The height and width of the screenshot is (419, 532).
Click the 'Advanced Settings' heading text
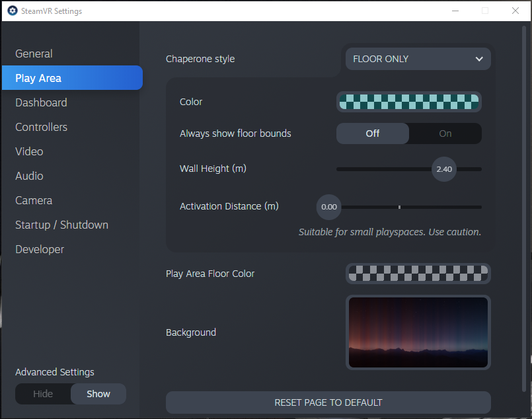pos(55,372)
